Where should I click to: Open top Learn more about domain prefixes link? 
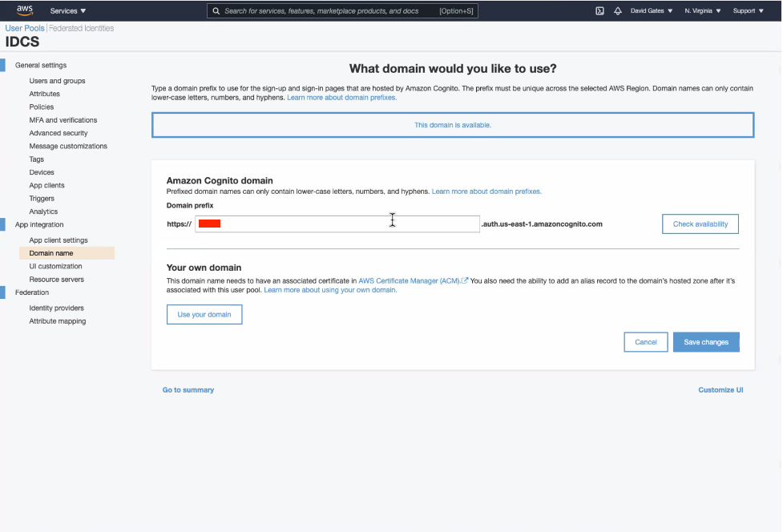(341, 98)
